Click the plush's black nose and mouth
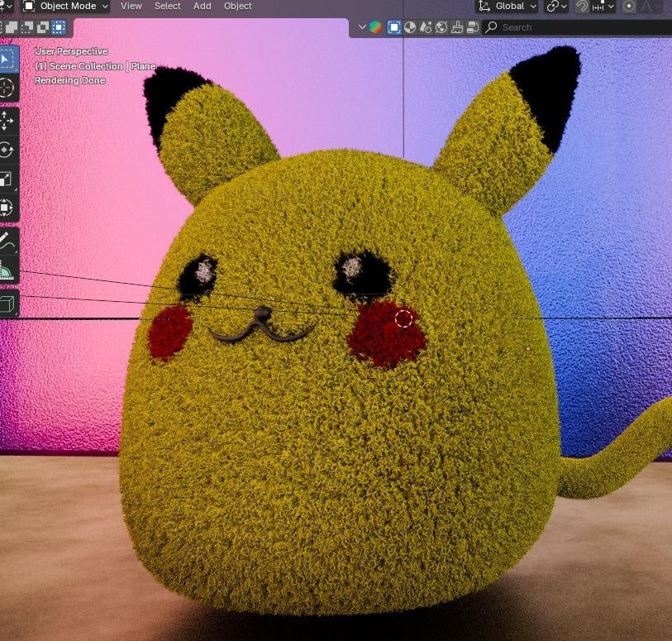This screenshot has height=641, width=672. tap(261, 326)
